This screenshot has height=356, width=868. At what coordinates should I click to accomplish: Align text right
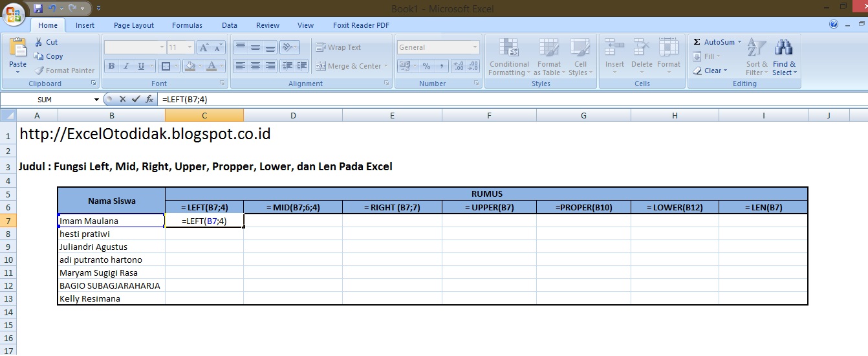pyautogui.click(x=270, y=66)
